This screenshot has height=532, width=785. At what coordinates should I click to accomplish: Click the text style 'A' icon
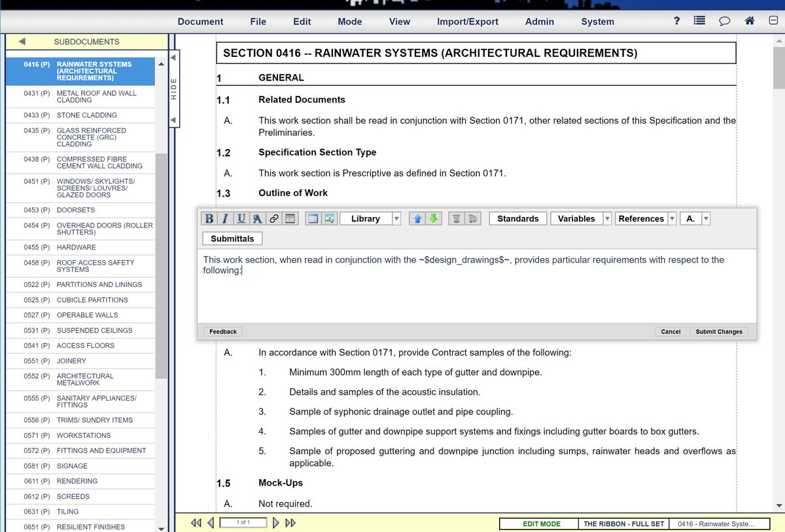258,219
